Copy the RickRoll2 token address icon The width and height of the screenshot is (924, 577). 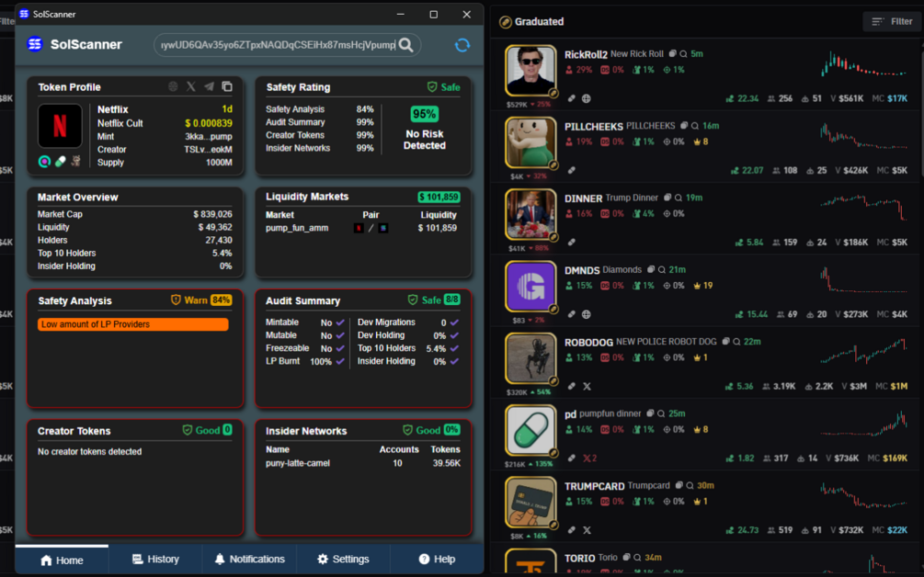(x=672, y=53)
